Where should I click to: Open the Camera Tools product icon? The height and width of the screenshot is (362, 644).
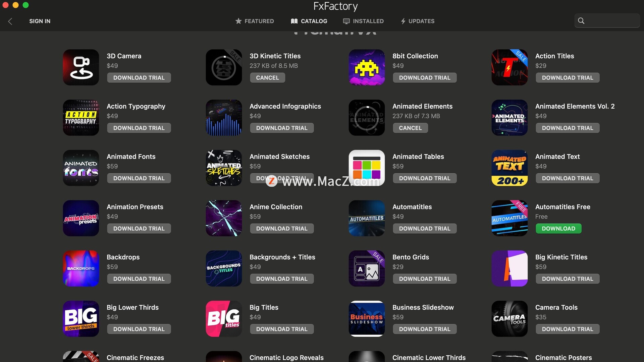(509, 319)
